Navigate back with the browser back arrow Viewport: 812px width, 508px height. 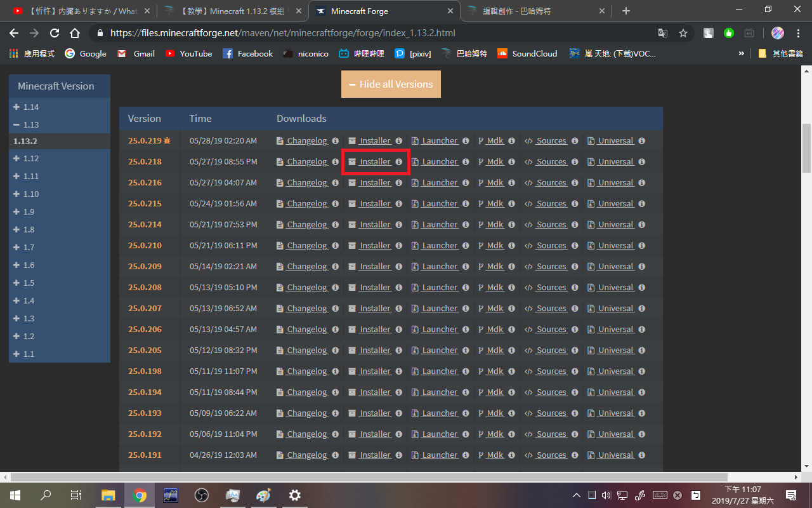14,33
